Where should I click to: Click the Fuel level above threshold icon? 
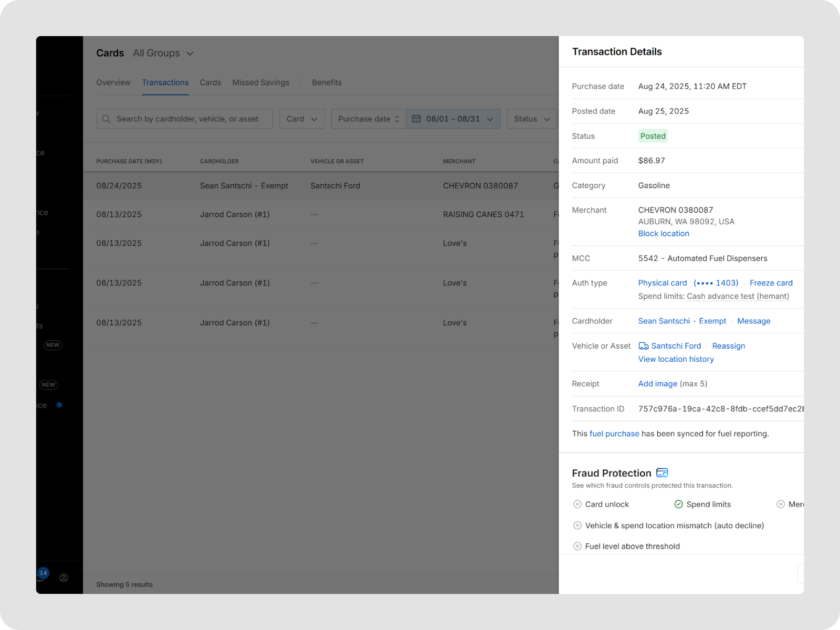point(577,547)
